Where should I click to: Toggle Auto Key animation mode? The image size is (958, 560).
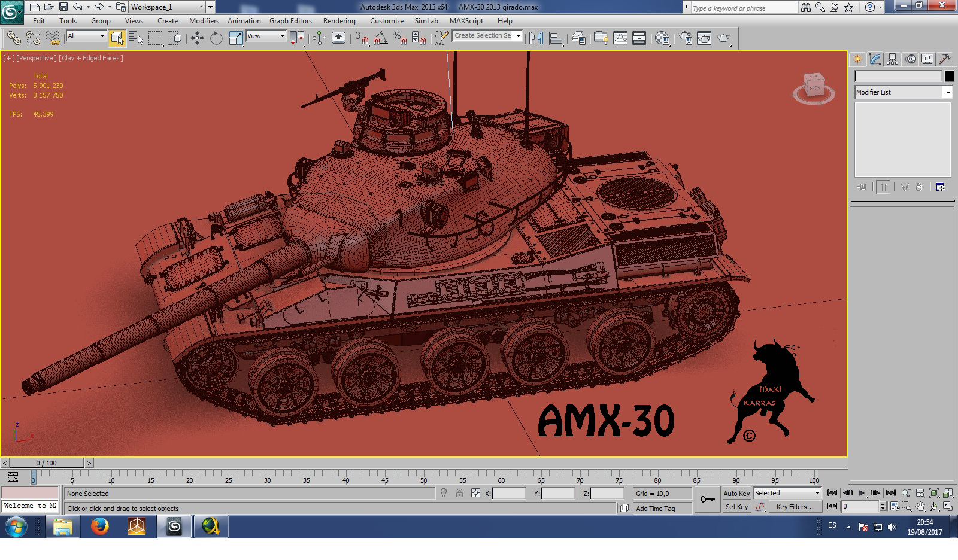pyautogui.click(x=737, y=493)
